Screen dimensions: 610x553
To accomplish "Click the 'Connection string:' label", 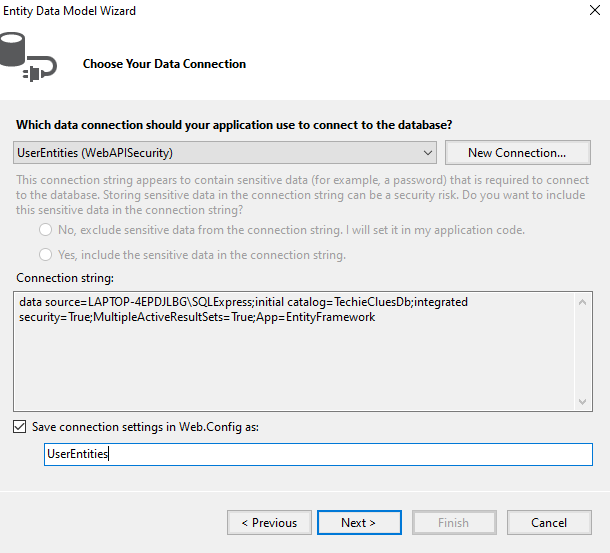I will pos(65,278).
